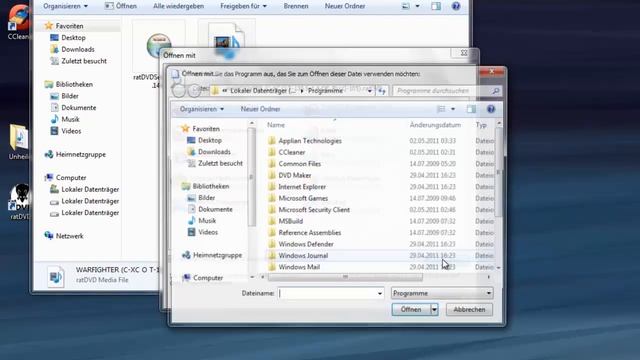640x360 pixels.
Task: Toggle preview pane in Explorer window
Action: tap(436, 6)
